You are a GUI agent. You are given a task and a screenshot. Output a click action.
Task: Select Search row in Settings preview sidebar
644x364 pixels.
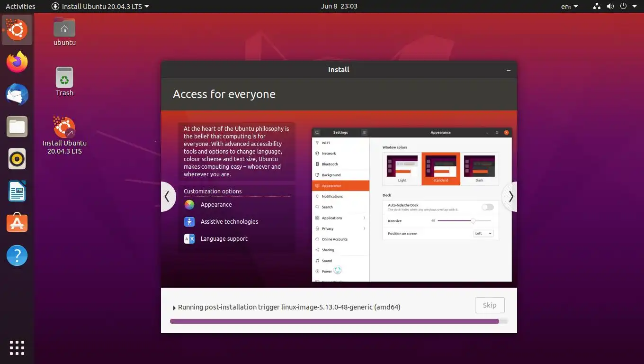point(340,207)
